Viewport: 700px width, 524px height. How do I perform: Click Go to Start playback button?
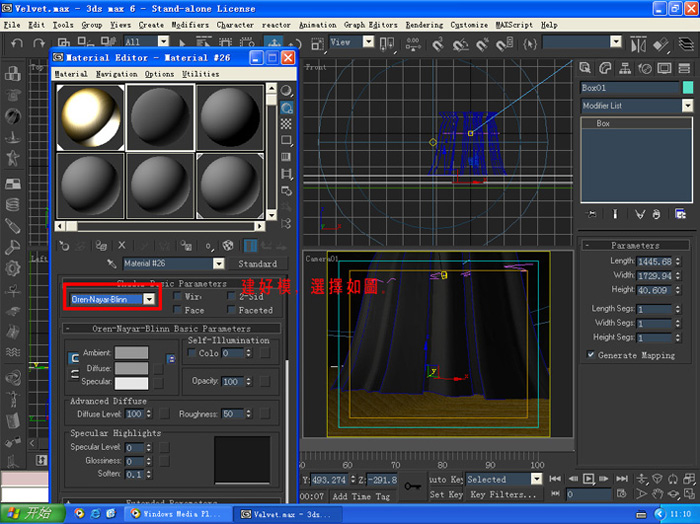555,478
